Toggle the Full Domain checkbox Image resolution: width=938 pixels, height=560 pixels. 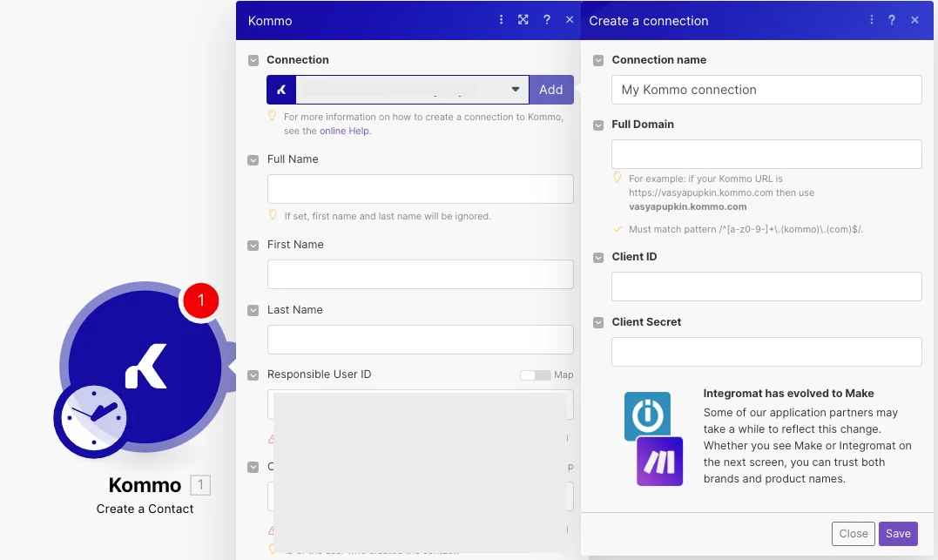click(x=598, y=125)
